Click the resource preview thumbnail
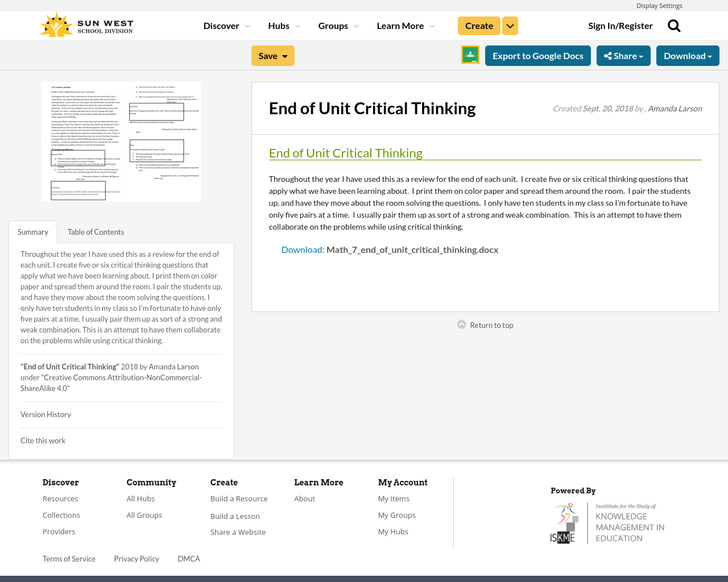The height and width of the screenshot is (582, 728). point(121,141)
